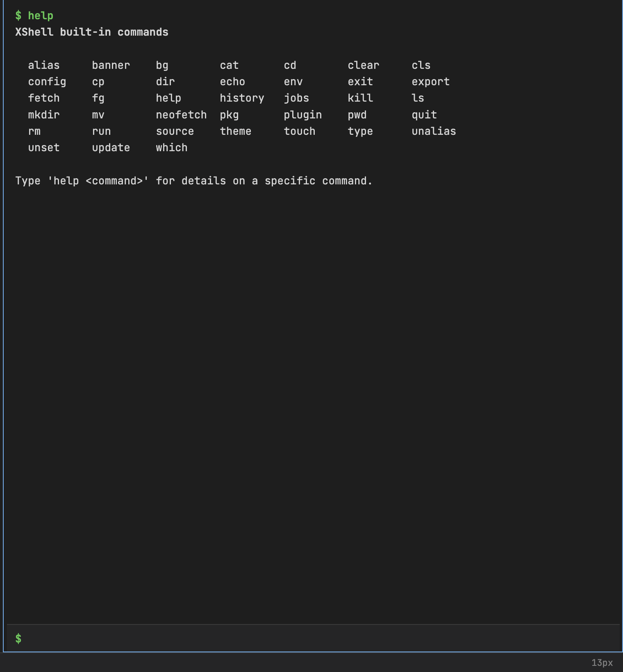Click the 'touch' command name
The width and height of the screenshot is (623, 672).
300,132
